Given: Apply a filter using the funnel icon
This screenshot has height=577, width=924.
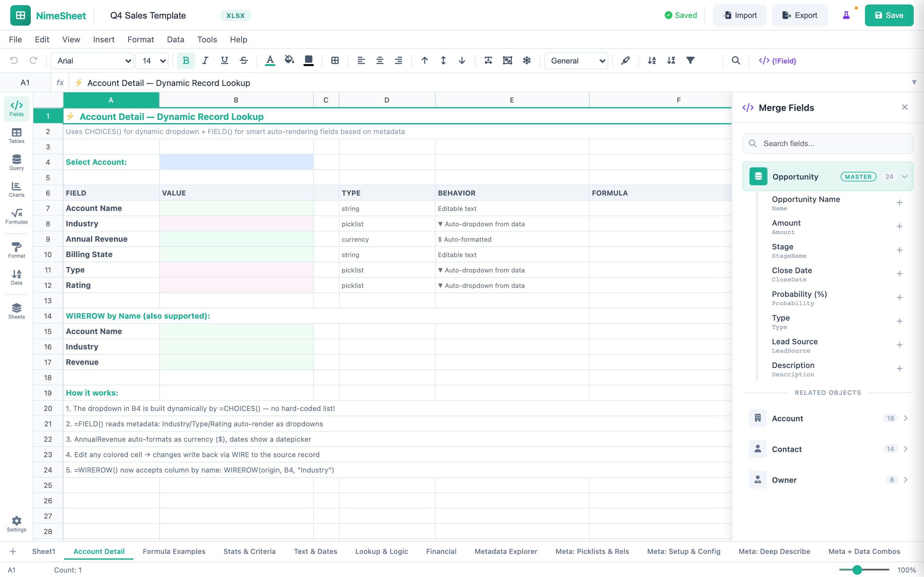Looking at the screenshot, I should pyautogui.click(x=690, y=60).
